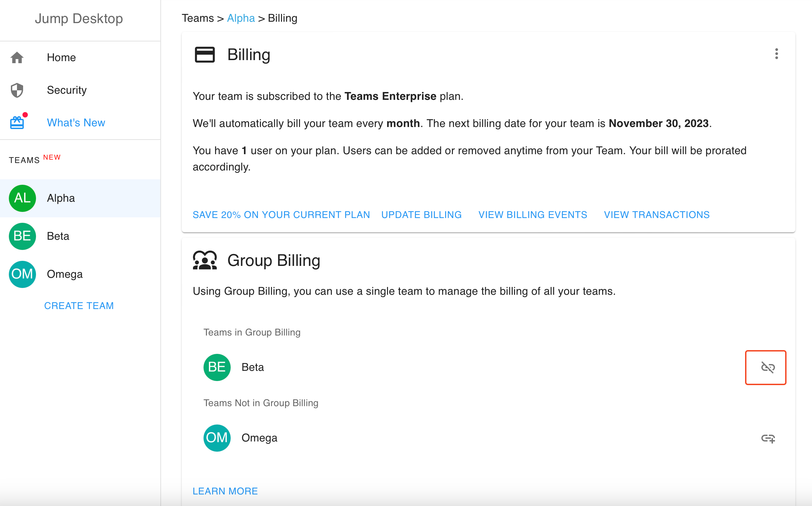This screenshot has width=812, height=506.
Task: Click the TEAMS NEW section header
Action: [x=35, y=159]
